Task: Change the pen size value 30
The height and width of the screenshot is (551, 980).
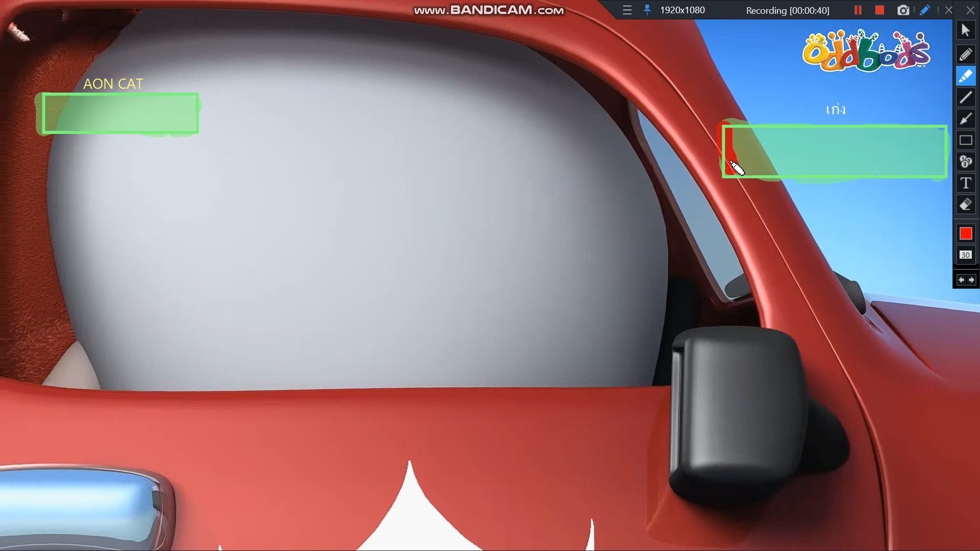Action: pos(965,255)
